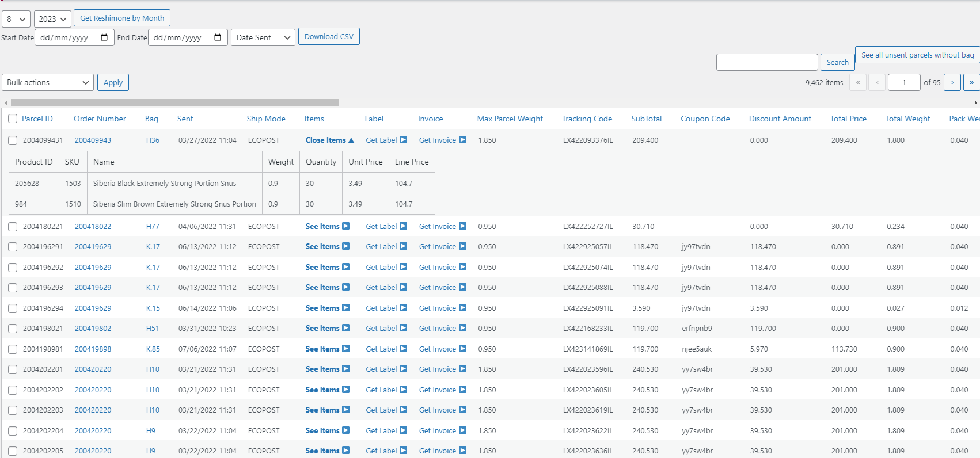
Task: Sort by Total Price column header
Action: point(848,119)
